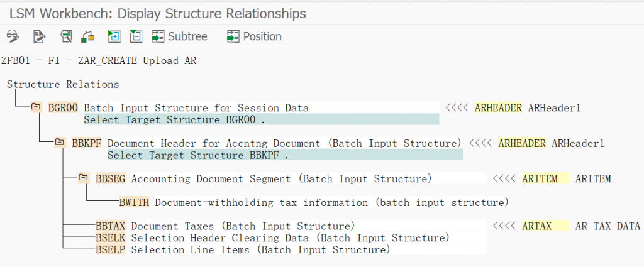644x267 pixels.
Task: Click the ARTAX source structure label
Action: tap(536, 226)
